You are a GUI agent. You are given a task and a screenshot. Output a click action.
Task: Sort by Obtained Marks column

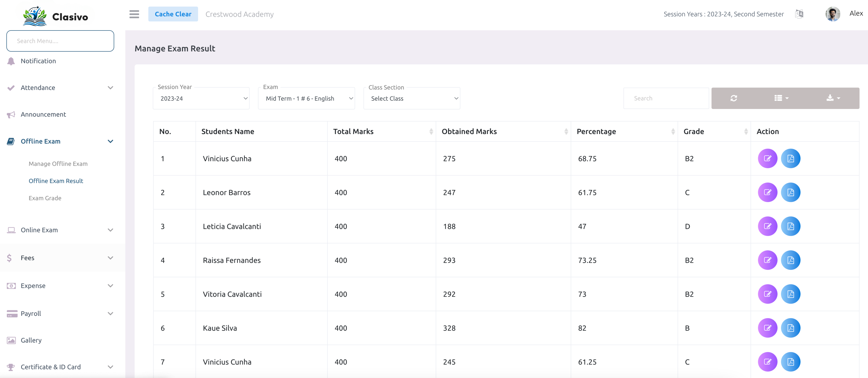click(x=503, y=131)
